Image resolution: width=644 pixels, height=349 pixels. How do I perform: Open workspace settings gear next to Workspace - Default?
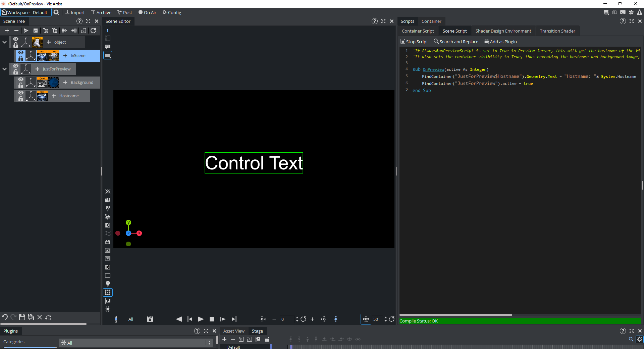56,12
